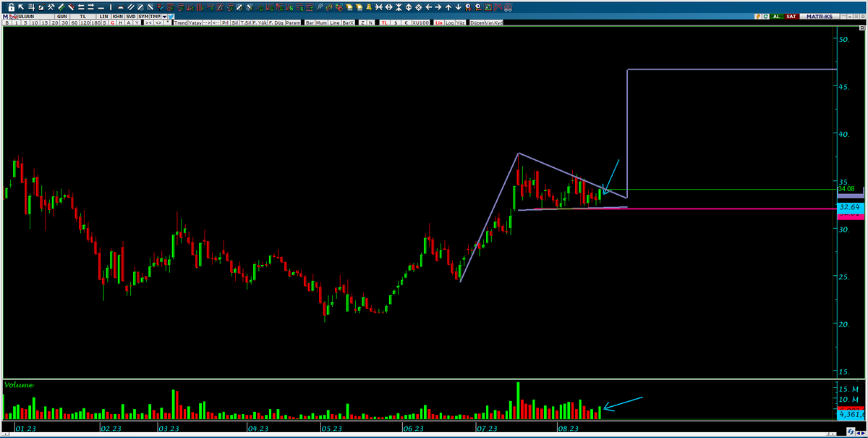Screen dimensions: 868x438
Task: Click the Var.Kyd save default button
Action: tap(494, 22)
